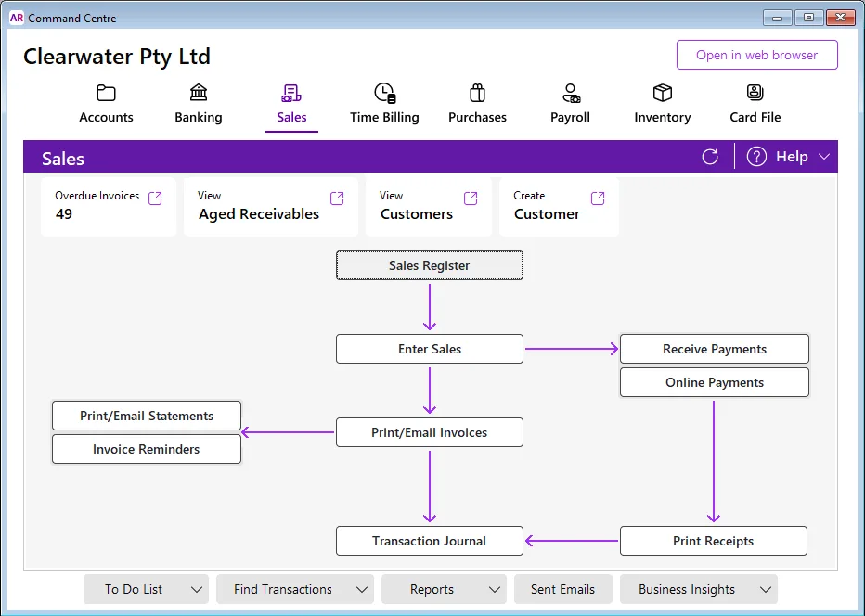
Task: Switch to the Payroll tab label
Action: pyautogui.click(x=571, y=117)
